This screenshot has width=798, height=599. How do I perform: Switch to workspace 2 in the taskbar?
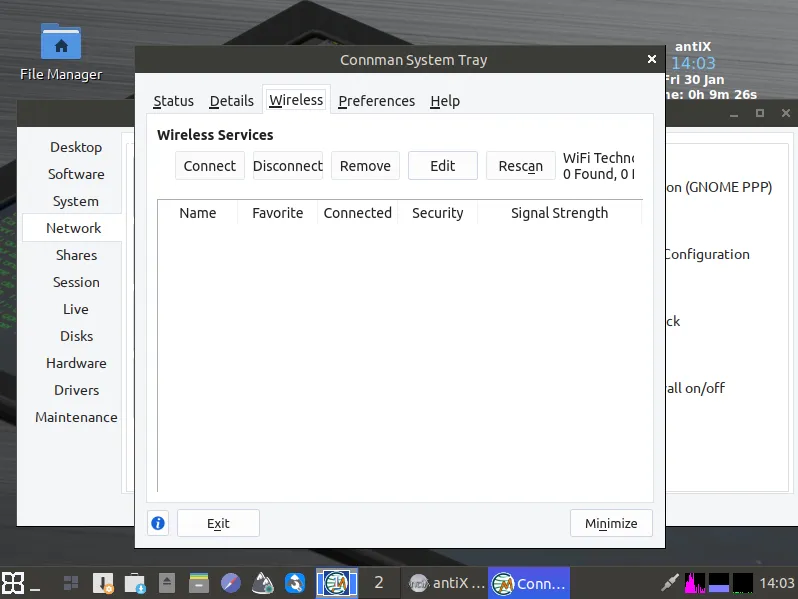[x=379, y=583]
